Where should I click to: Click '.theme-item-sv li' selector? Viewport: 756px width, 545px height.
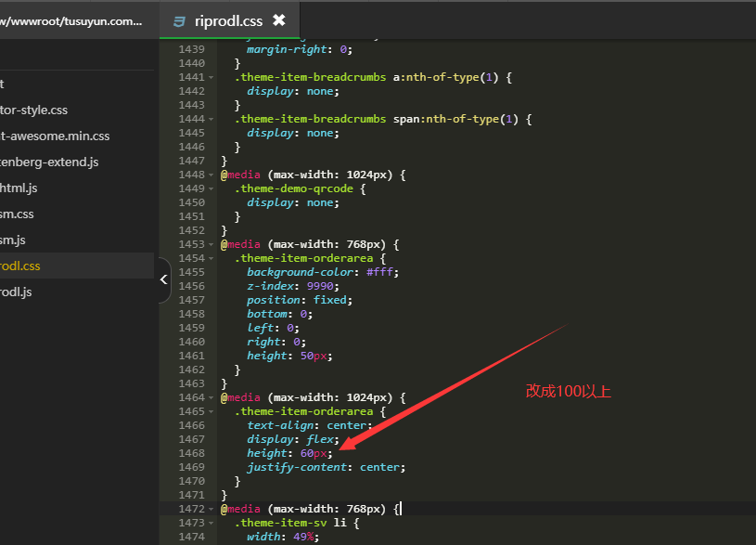tap(290, 523)
